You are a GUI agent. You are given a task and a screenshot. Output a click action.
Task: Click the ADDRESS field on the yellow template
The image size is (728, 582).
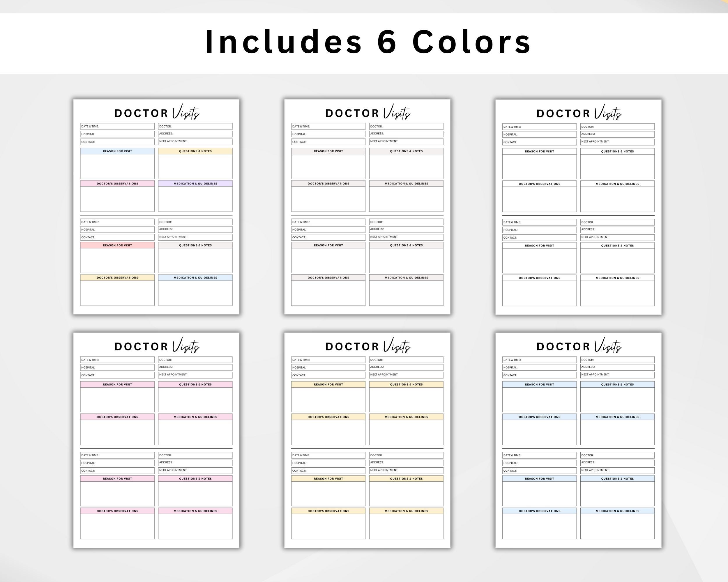click(x=406, y=368)
